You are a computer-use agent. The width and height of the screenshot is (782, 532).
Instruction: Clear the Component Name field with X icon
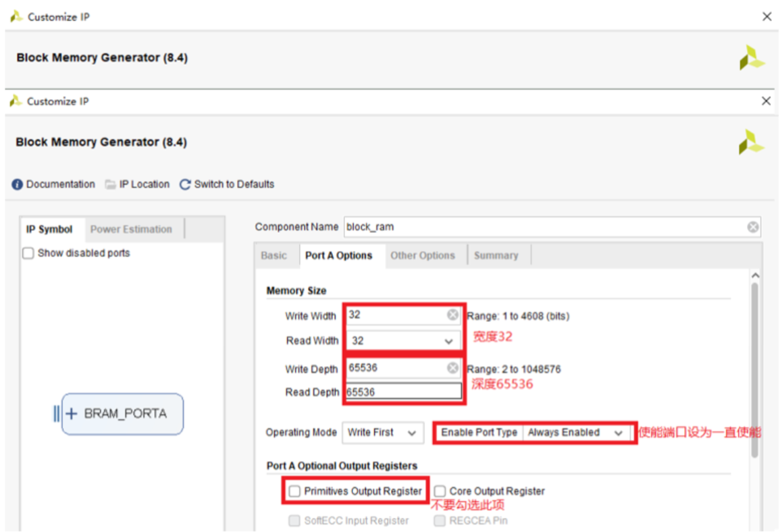click(753, 228)
